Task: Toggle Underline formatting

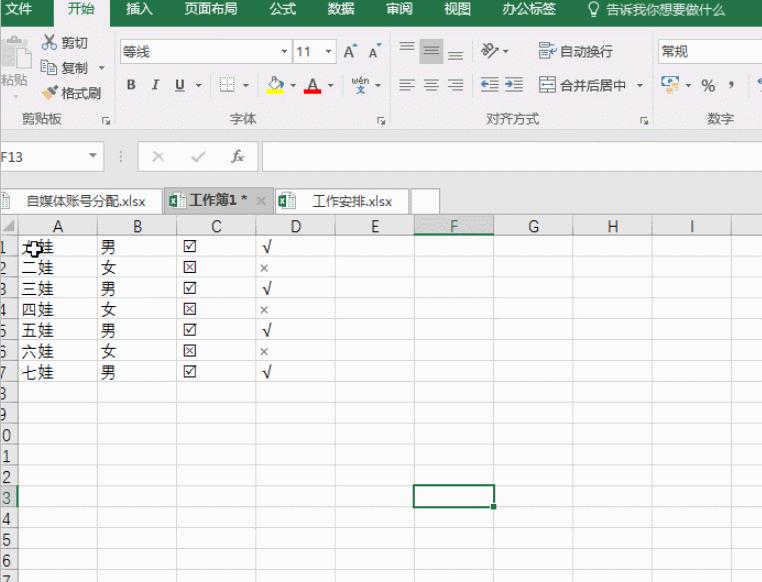Action: (180, 85)
